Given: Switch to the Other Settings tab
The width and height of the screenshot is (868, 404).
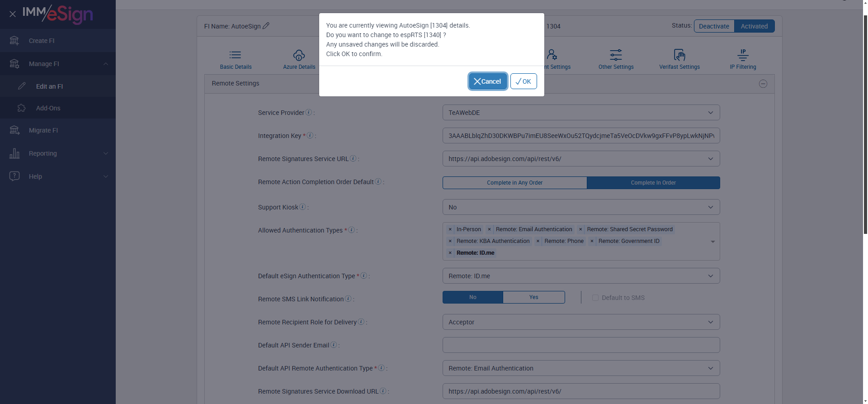Looking at the screenshot, I should point(616,59).
